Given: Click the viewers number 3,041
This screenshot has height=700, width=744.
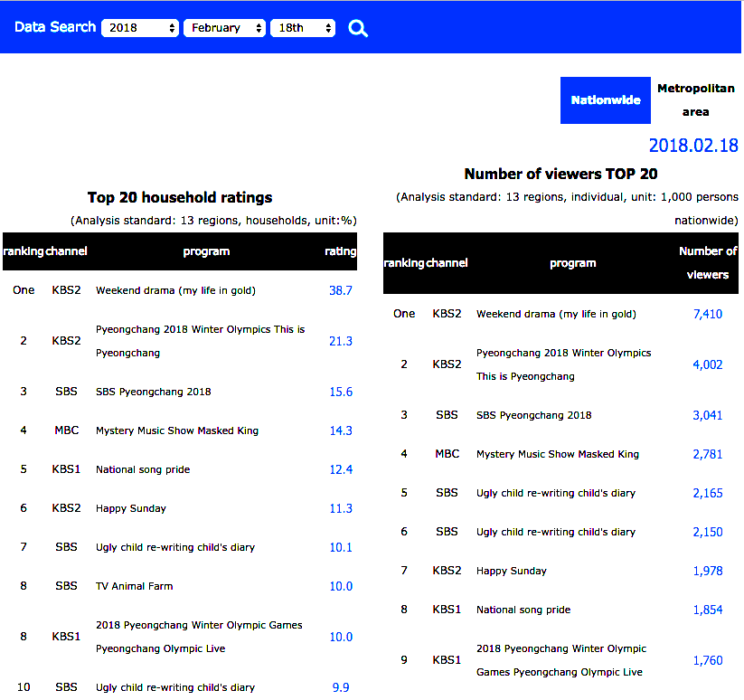Looking at the screenshot, I should 708,416.
